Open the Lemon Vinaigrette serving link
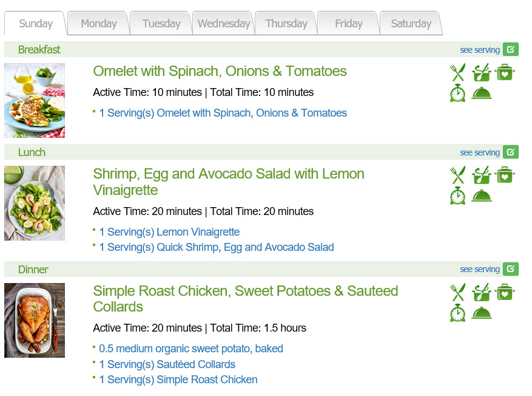The image size is (532, 396). pos(169,232)
